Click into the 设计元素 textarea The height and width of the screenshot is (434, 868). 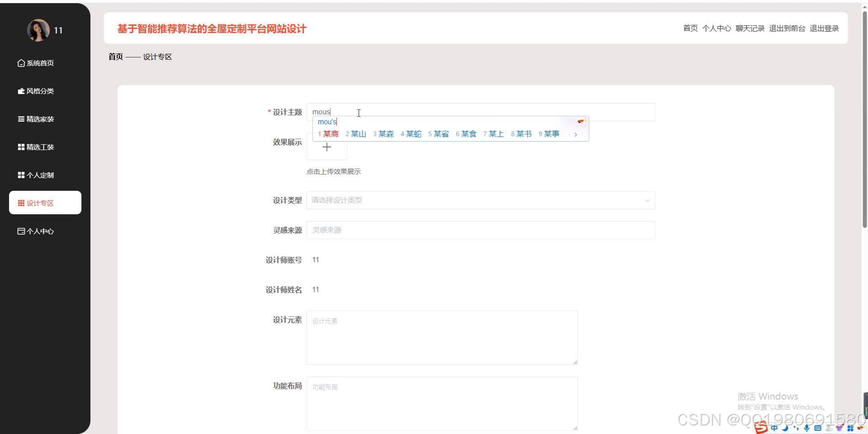pos(442,338)
